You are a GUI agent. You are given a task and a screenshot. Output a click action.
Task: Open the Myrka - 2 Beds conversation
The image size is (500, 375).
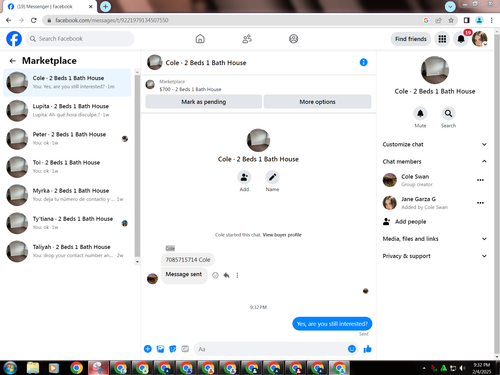pyautogui.click(x=67, y=195)
